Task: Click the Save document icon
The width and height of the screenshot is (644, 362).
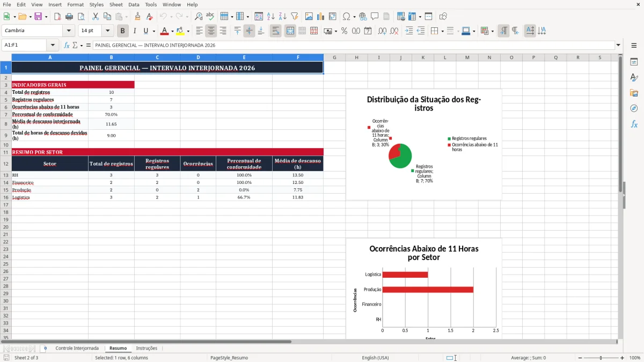Action: 38,17
